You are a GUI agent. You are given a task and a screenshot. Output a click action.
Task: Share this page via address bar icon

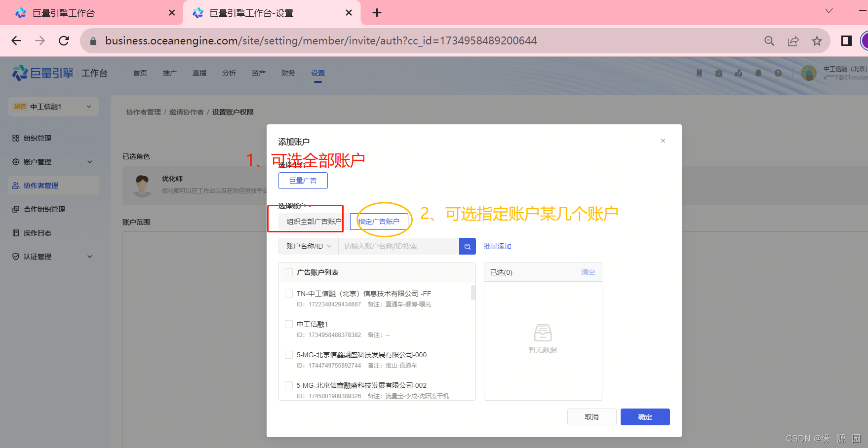coord(793,41)
